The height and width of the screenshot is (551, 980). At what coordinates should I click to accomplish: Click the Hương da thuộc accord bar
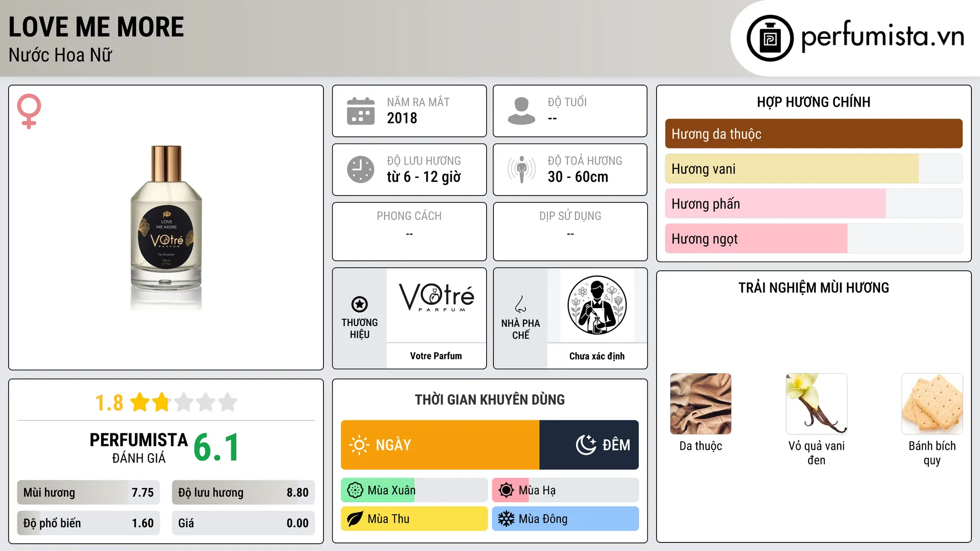(813, 134)
